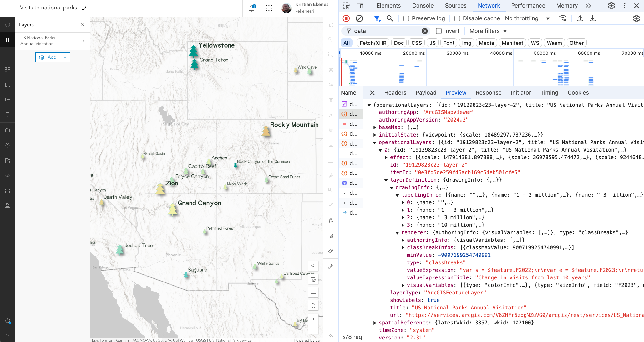Screen dimensions: 644x342
Task: Click the app launcher grid icon
Action: tap(269, 8)
